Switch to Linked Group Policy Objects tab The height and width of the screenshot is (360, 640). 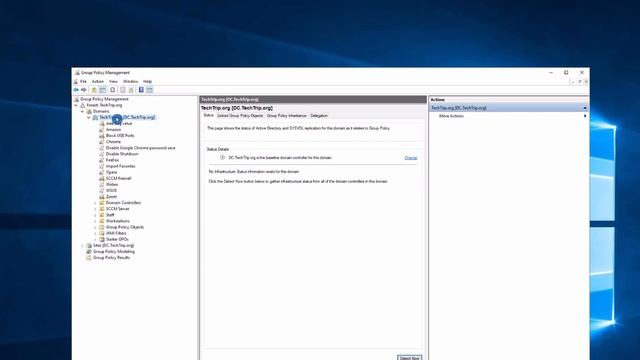pos(240,116)
